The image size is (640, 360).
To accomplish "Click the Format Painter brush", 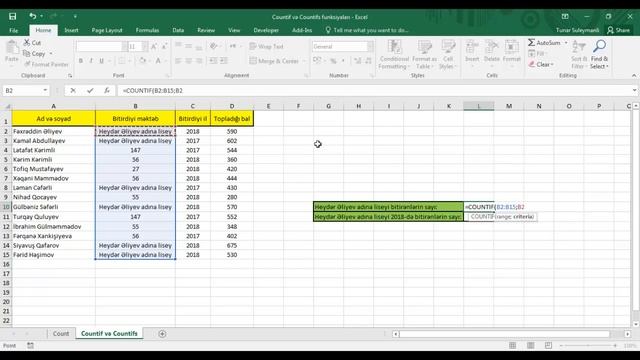I will [27, 64].
